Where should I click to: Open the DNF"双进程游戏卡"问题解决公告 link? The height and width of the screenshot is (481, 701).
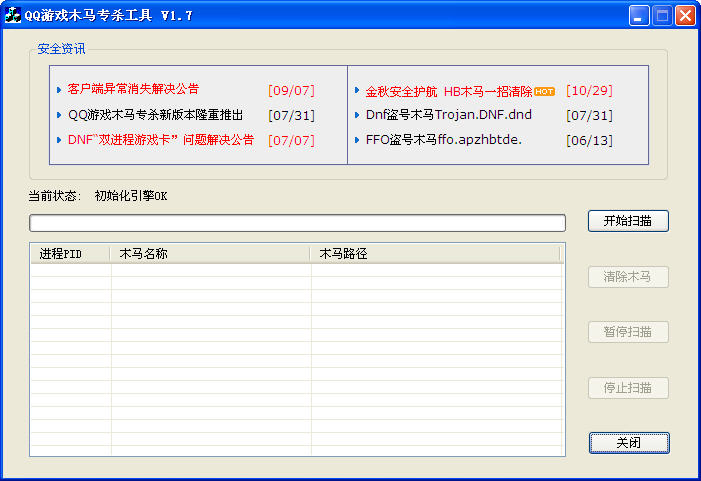tap(160, 140)
